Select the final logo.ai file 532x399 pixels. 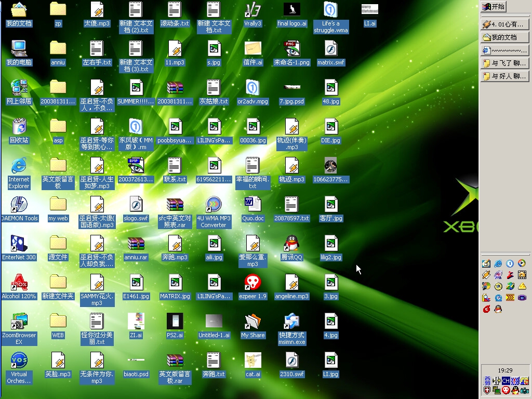click(292, 14)
